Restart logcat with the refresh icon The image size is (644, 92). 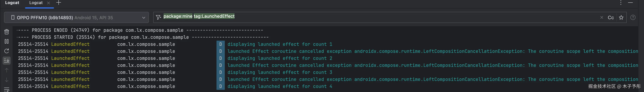click(7, 51)
